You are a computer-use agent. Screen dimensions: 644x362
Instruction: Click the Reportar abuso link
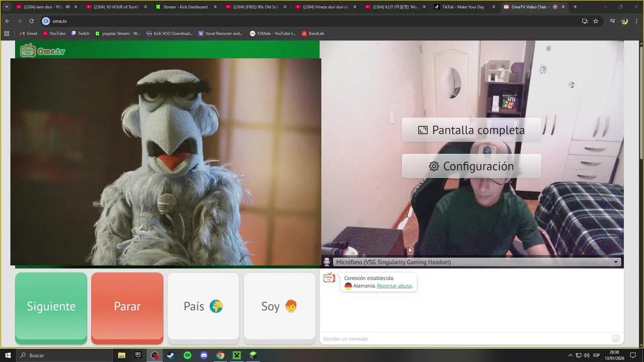tap(394, 286)
